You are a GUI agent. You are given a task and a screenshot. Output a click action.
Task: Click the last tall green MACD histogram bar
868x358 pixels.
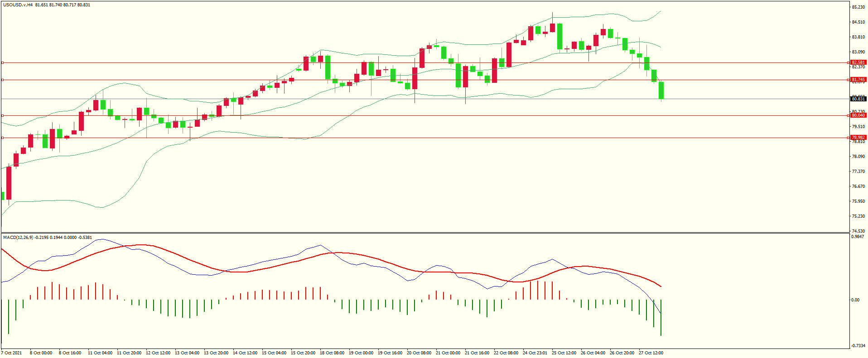coord(661,318)
